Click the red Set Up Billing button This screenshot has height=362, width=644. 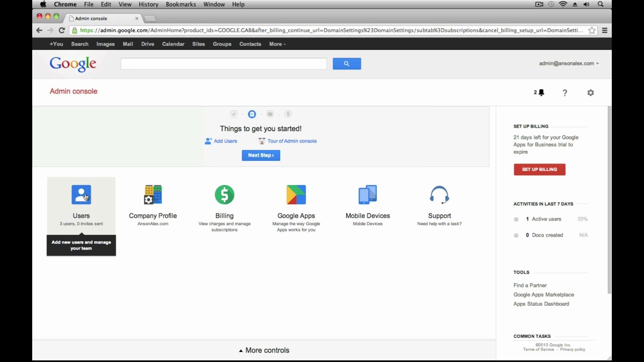(x=539, y=169)
